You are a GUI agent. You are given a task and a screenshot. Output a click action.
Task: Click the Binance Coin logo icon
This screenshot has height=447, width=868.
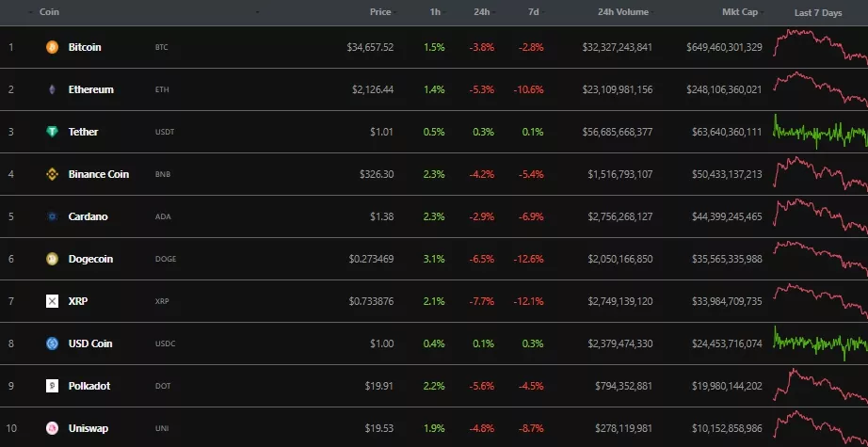(x=52, y=174)
